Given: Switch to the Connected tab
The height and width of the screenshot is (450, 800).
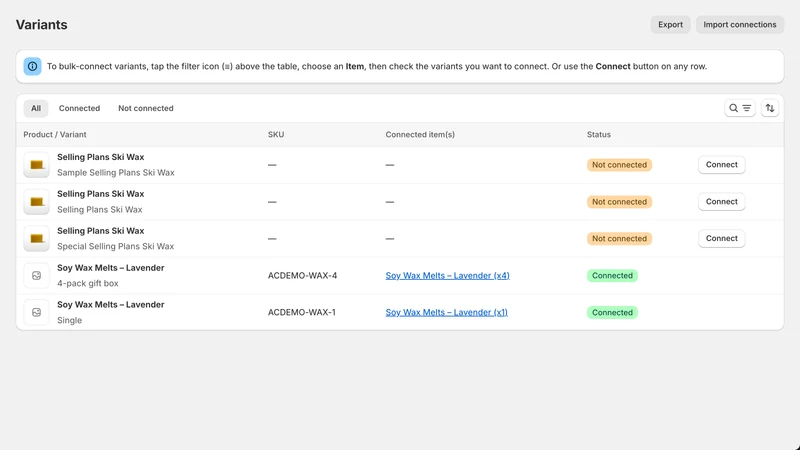Looking at the screenshot, I should tap(79, 108).
